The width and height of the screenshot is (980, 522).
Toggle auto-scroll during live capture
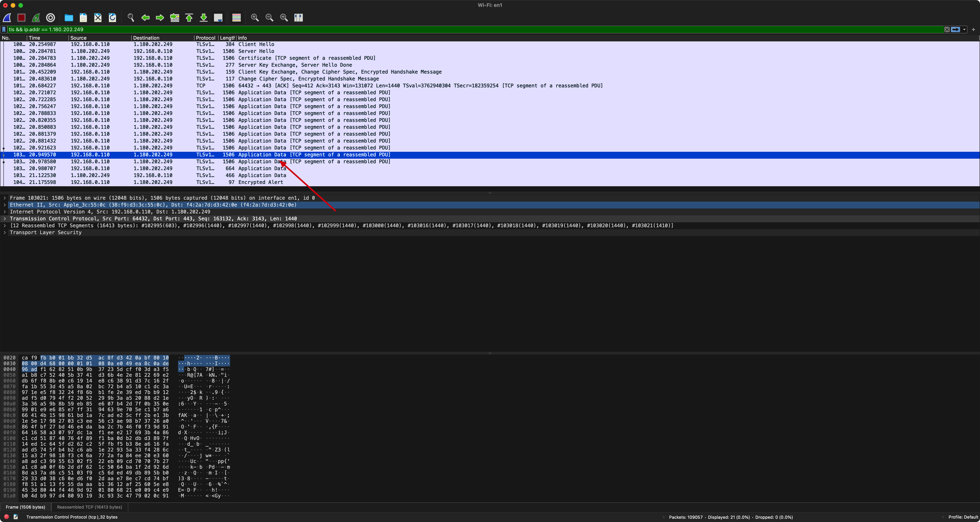pos(218,17)
